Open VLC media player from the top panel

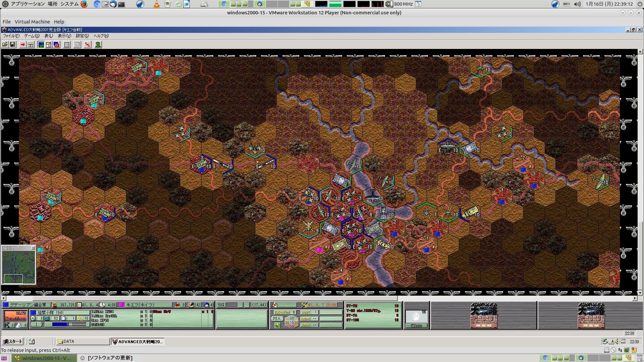pyautogui.click(x=157, y=4)
